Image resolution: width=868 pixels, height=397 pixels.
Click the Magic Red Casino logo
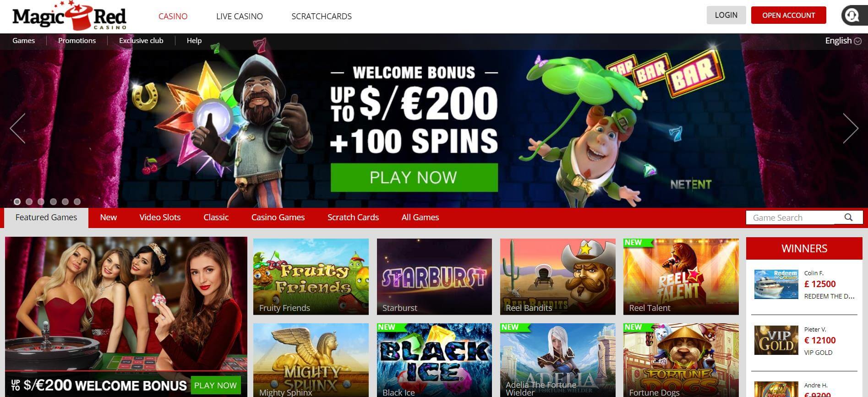click(x=69, y=16)
